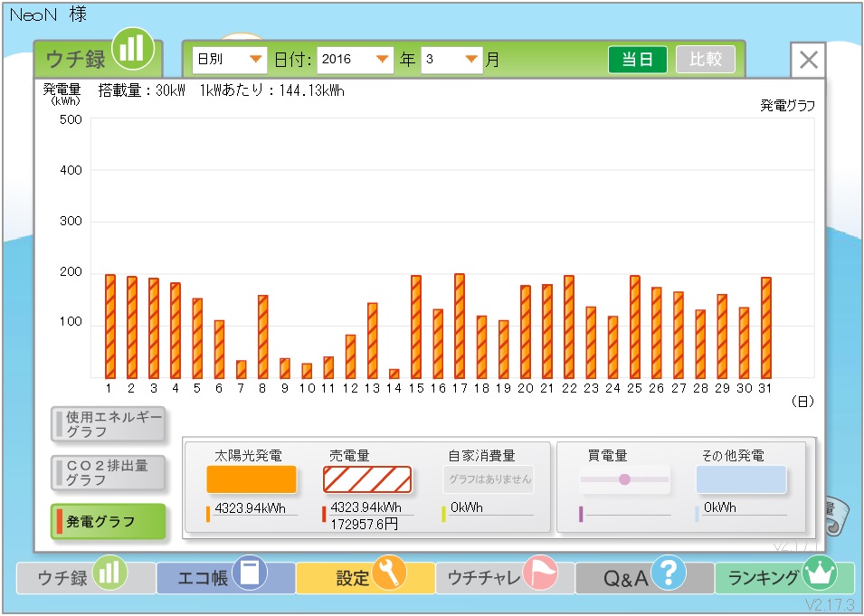Click the notebook icon on エコ帳

(x=250, y=573)
